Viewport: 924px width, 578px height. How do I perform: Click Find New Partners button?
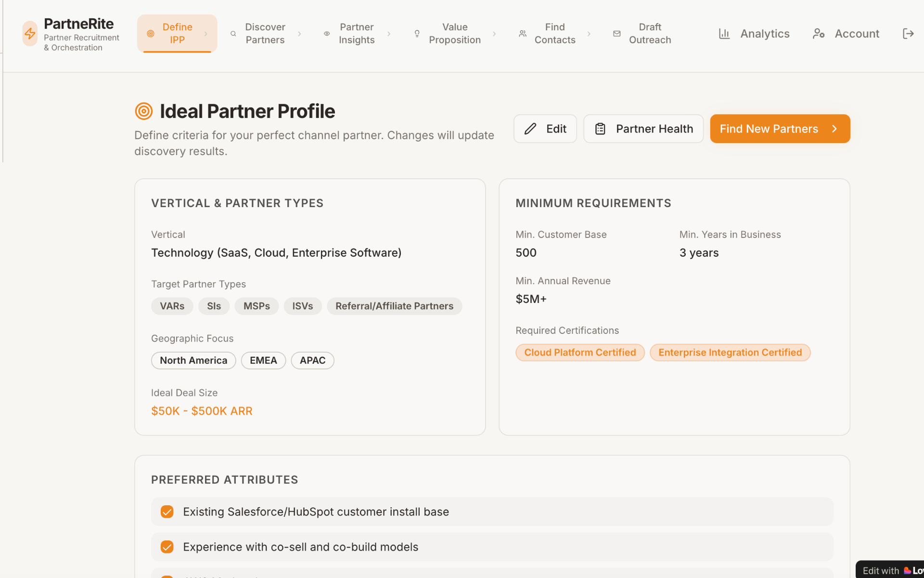click(780, 129)
